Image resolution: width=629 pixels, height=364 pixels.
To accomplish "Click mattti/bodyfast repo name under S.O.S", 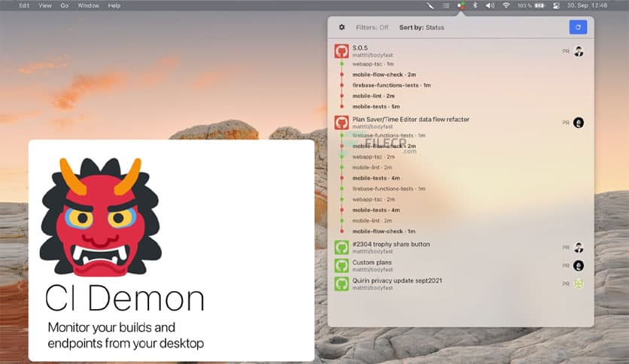I will coord(372,55).
